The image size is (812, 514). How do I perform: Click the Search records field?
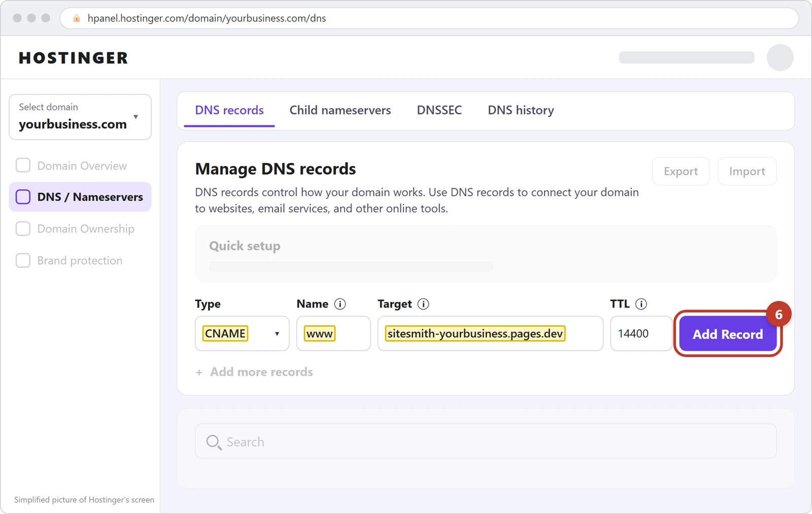tap(486, 441)
